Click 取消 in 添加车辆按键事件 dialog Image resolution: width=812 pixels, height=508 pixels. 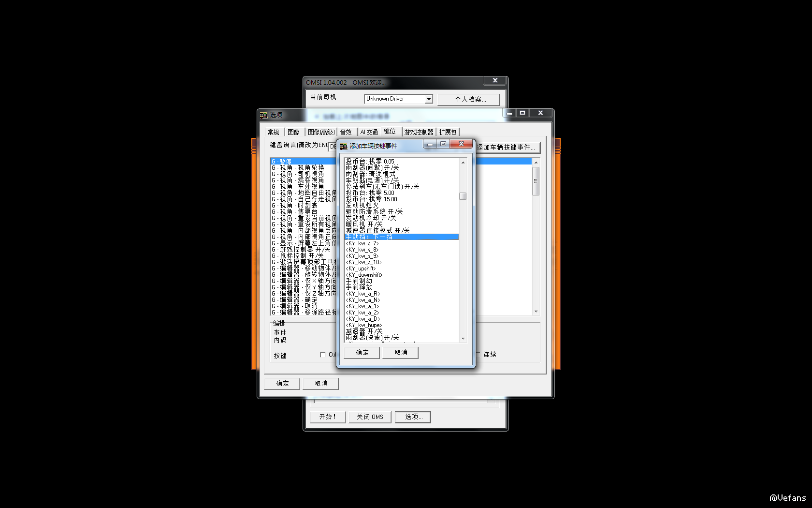(401, 353)
